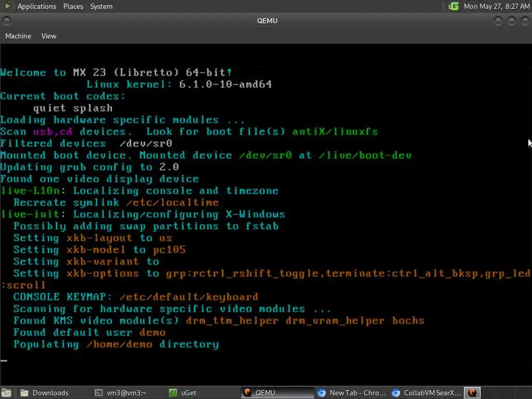Click the show desktop icon in bottom panel
The image size is (532, 399).
[x=6, y=393]
